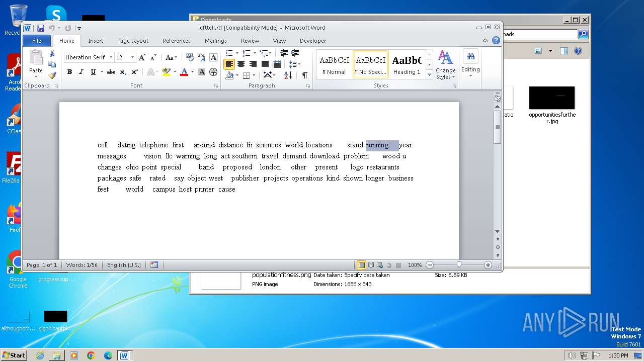Switch to the Page Layout tab
Screen dimensions: 644x362
click(133, 41)
